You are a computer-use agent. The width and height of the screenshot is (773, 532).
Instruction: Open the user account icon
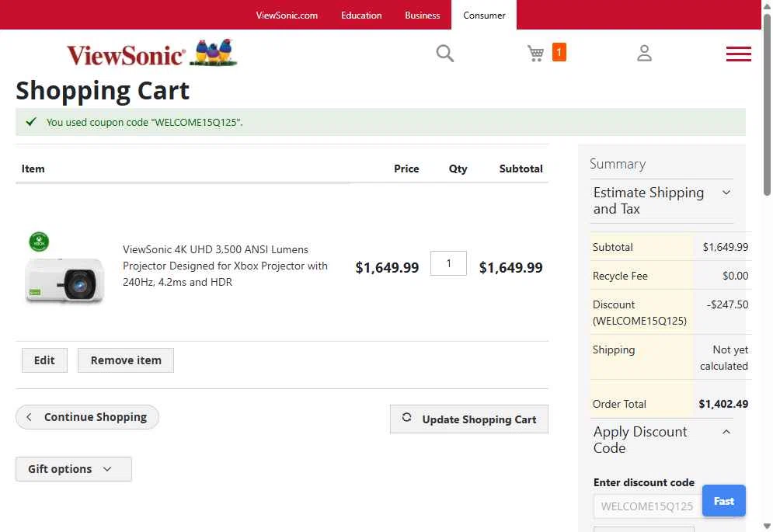click(644, 54)
